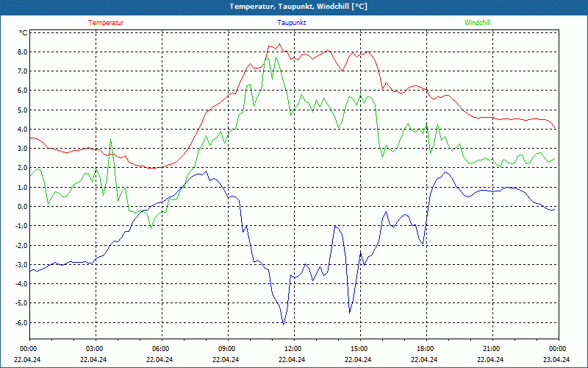Click the 0,0 y-axis value
588x368 pixels.
[x=23, y=207]
